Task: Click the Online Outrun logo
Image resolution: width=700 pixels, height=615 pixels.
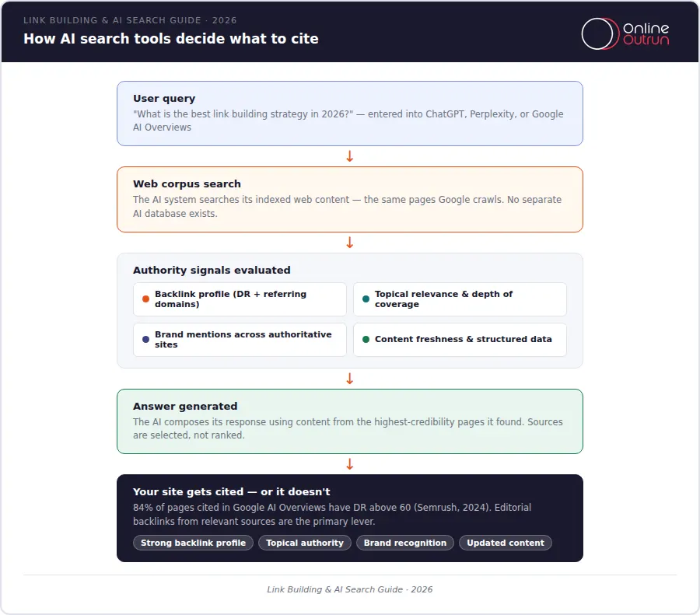Action: click(x=625, y=33)
